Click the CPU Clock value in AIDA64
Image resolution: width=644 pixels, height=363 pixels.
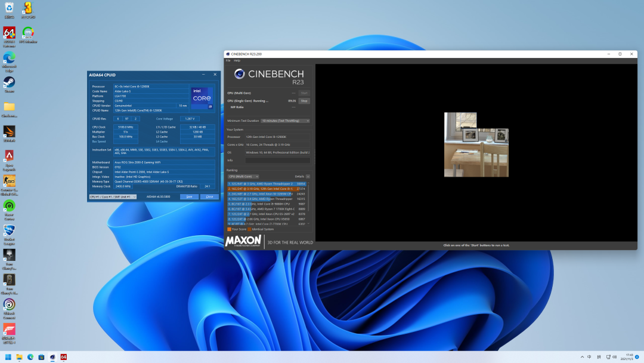[x=126, y=127]
